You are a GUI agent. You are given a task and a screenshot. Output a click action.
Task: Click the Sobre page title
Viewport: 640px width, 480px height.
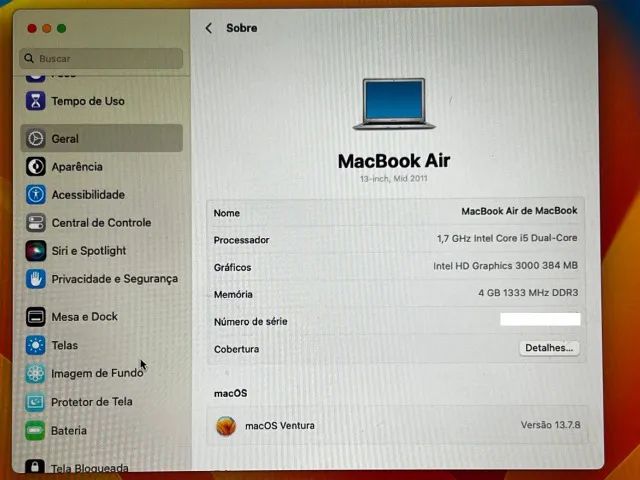tap(242, 28)
